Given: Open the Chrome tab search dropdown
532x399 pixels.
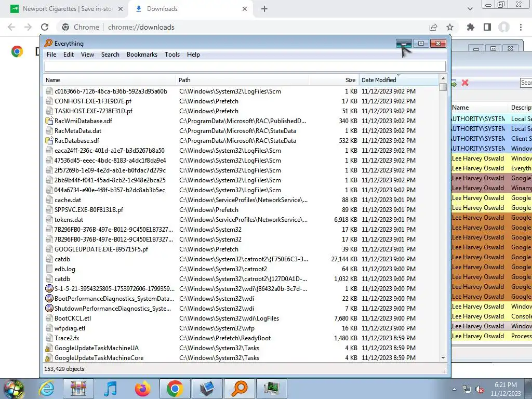Looking at the screenshot, I should (470, 9).
